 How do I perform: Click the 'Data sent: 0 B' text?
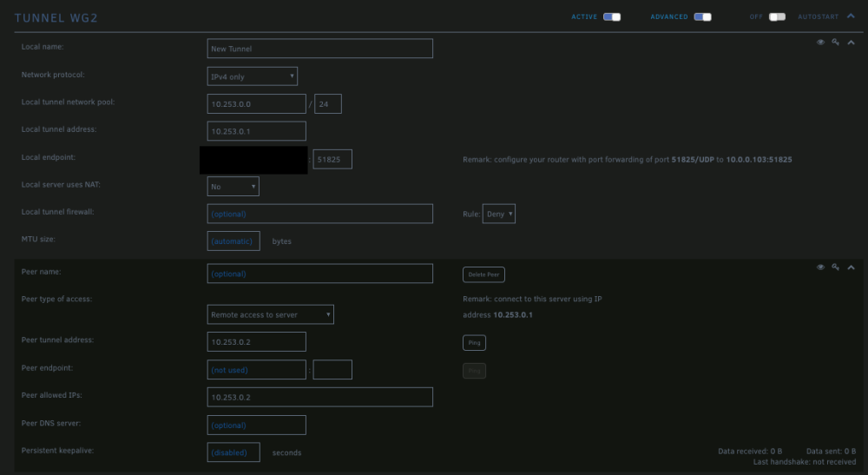(x=831, y=452)
